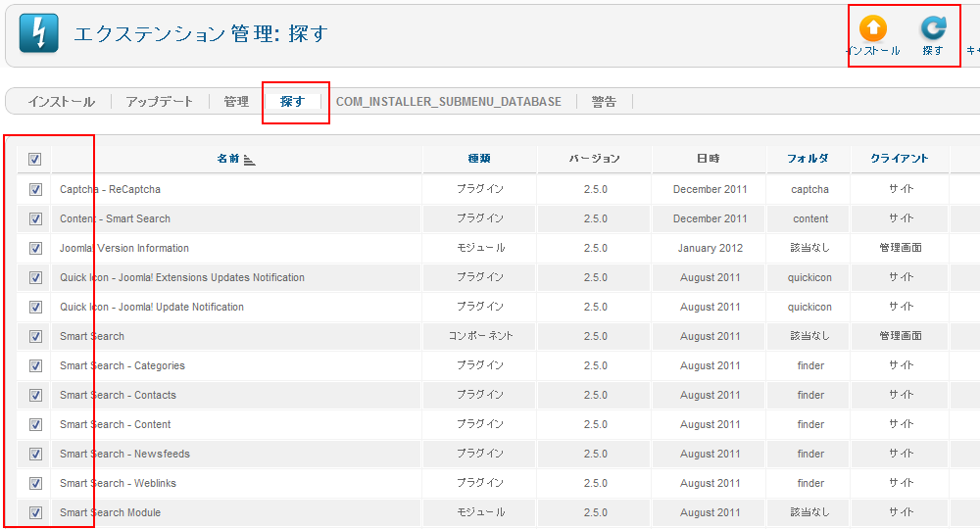The height and width of the screenshot is (529, 980).
Task: Click Quick Icon - Joomla! Update Notification text
Action: [x=152, y=307]
